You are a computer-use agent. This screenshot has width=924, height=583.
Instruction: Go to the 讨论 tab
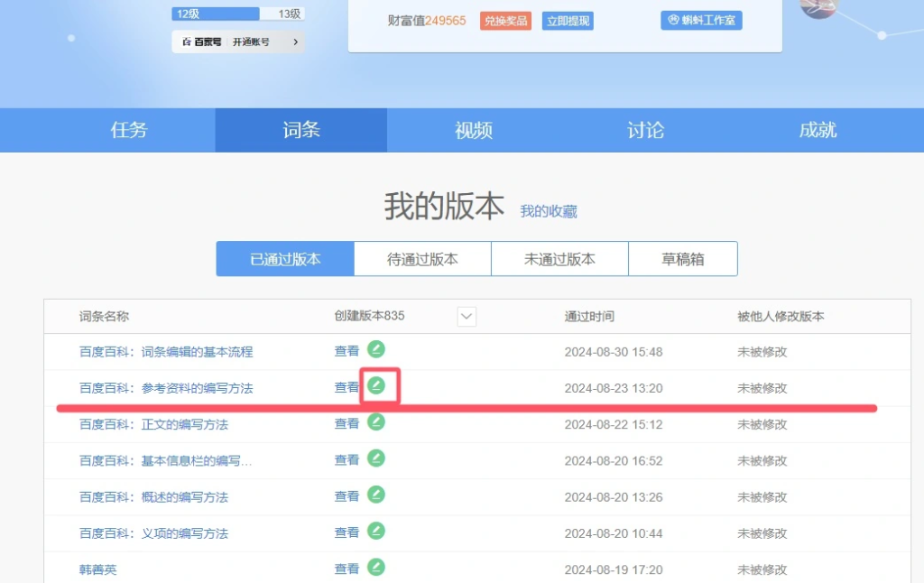pyautogui.click(x=645, y=130)
